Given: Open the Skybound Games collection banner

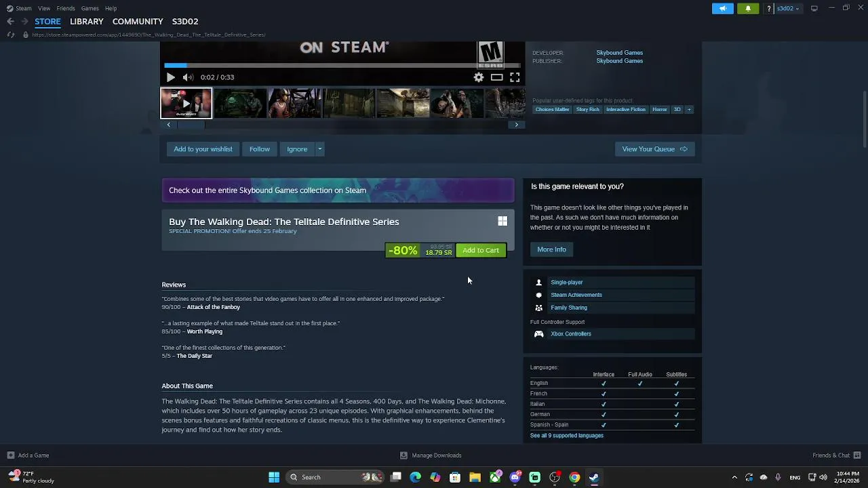Looking at the screenshot, I should [338, 190].
